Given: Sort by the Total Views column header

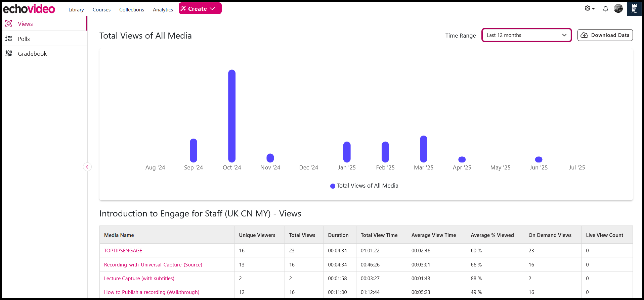Looking at the screenshot, I should tap(302, 235).
